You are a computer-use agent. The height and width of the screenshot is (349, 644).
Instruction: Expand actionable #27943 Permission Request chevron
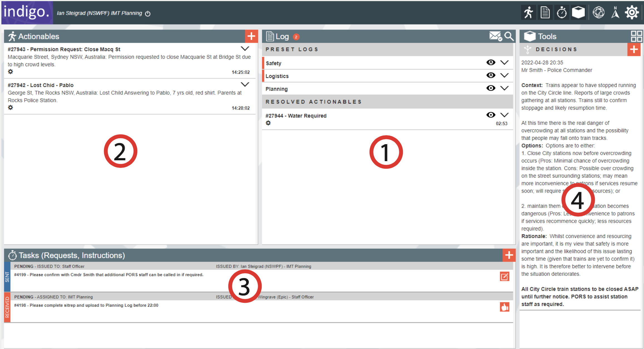[x=245, y=48]
